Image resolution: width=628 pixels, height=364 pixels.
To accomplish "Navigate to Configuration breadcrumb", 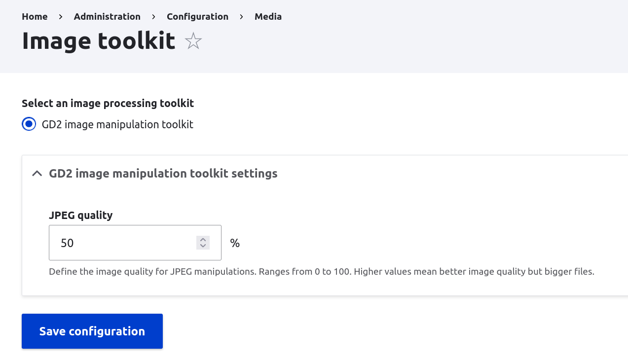I will click(x=197, y=17).
